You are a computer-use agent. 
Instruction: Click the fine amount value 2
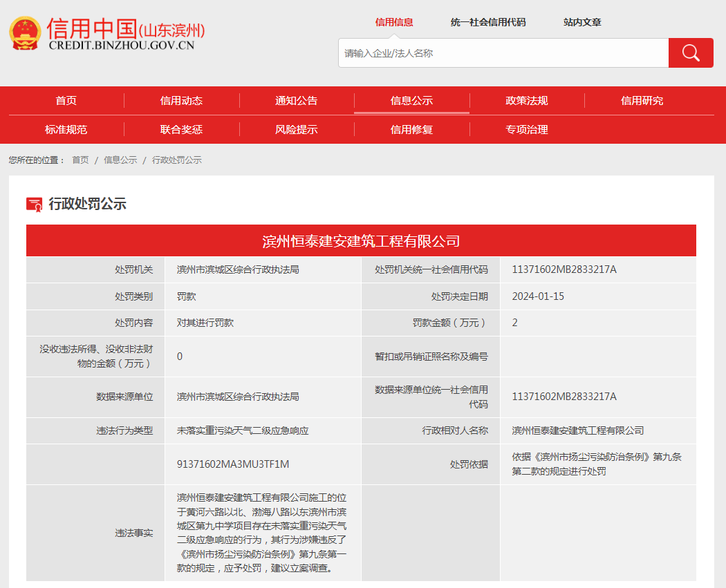[x=515, y=323]
